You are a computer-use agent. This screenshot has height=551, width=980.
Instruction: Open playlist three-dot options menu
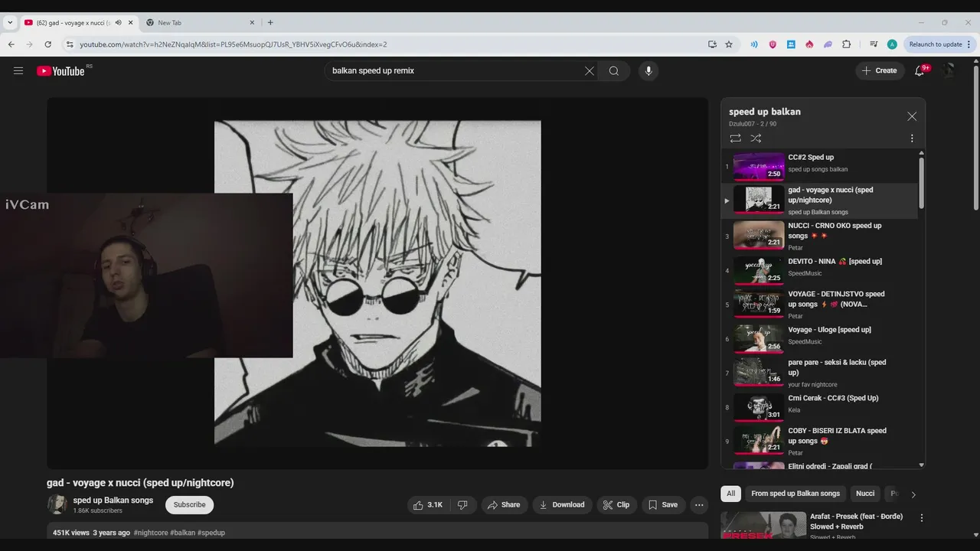[912, 139]
